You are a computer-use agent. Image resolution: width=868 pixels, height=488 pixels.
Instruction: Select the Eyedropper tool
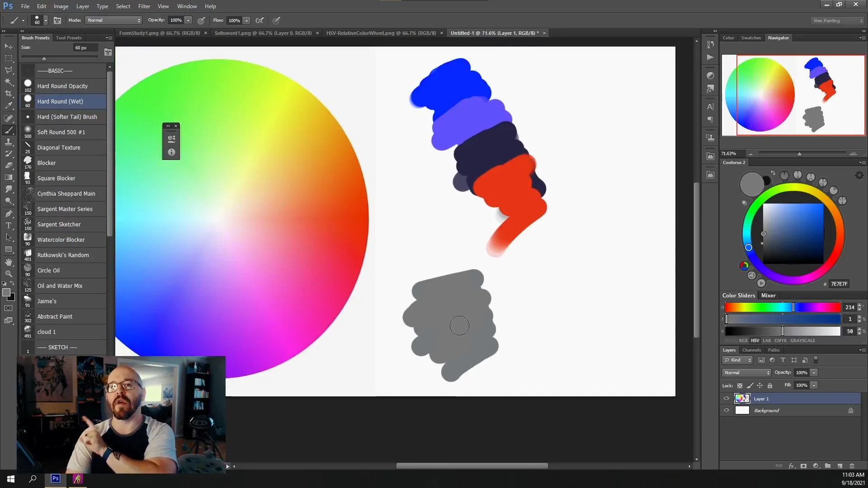[x=8, y=106]
